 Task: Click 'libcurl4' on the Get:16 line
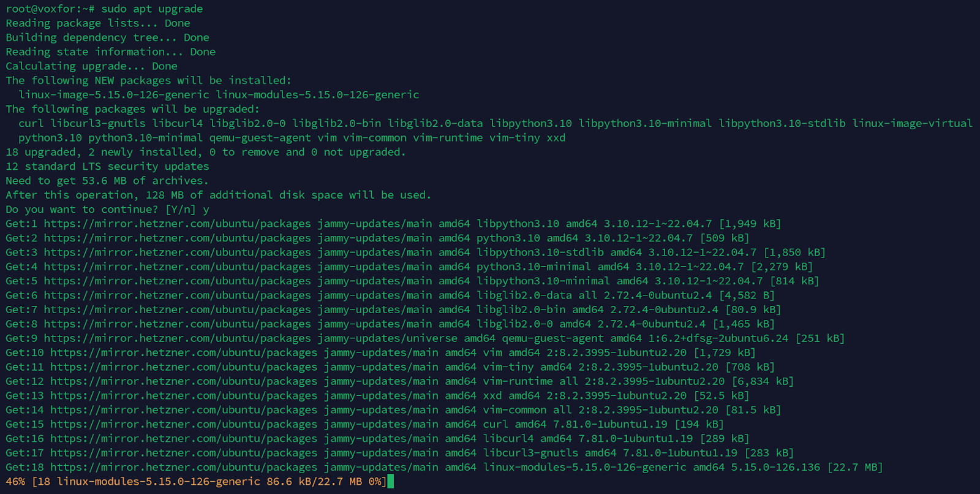(x=508, y=439)
